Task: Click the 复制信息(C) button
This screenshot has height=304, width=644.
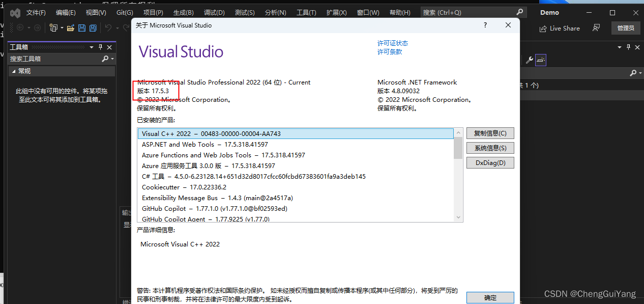Action: point(490,133)
